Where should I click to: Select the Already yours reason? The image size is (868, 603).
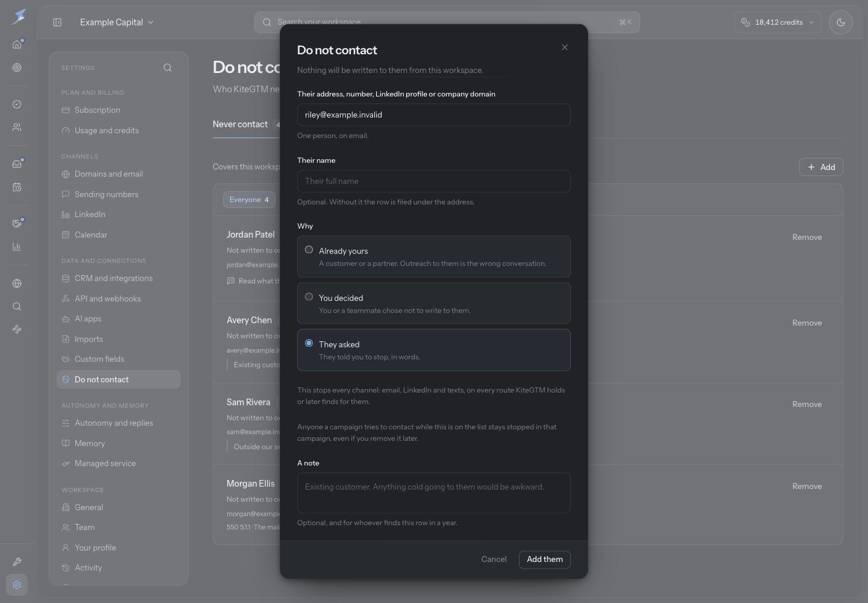pyautogui.click(x=434, y=257)
